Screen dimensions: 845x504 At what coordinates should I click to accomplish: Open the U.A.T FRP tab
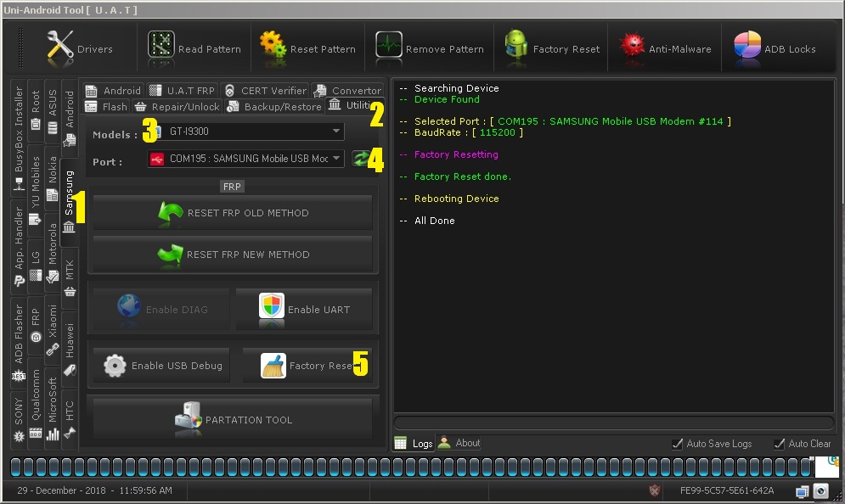click(x=182, y=91)
